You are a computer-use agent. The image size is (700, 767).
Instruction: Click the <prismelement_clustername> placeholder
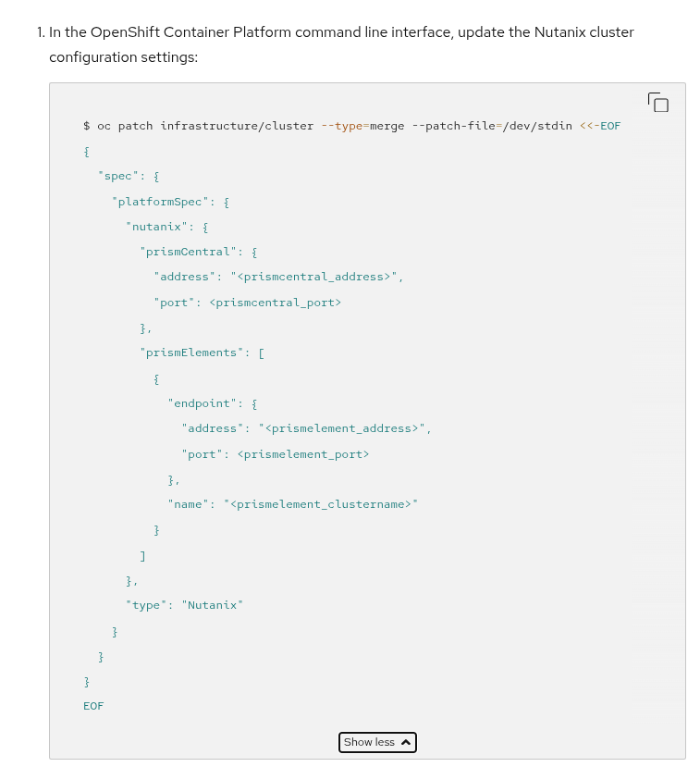[320, 504]
